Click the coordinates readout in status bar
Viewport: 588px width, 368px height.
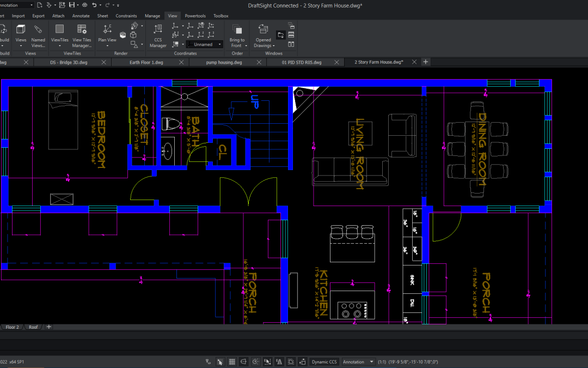point(413,362)
